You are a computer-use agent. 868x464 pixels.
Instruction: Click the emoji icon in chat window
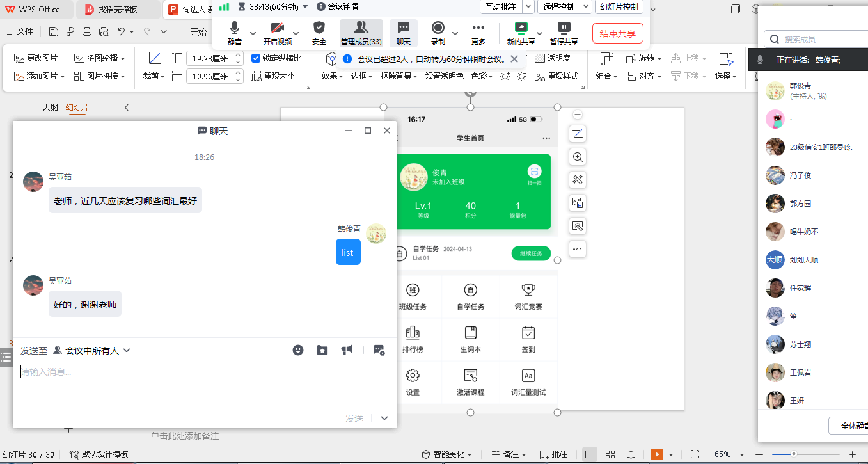(298, 350)
